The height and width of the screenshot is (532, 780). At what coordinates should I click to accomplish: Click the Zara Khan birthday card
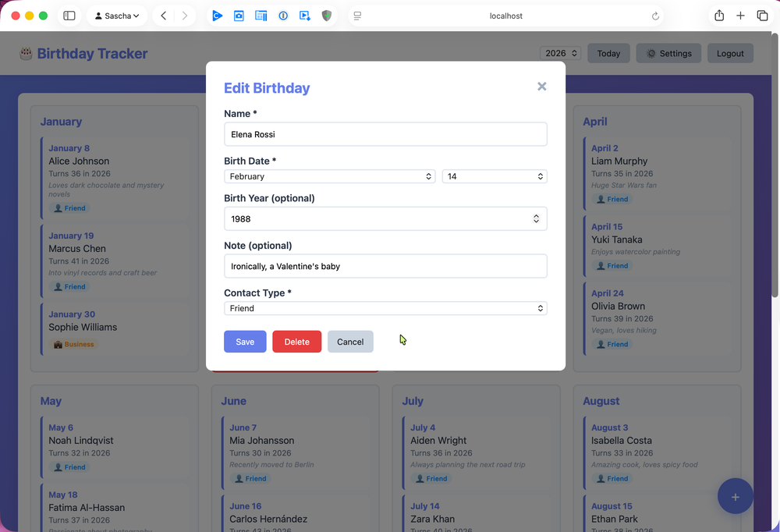477,513
